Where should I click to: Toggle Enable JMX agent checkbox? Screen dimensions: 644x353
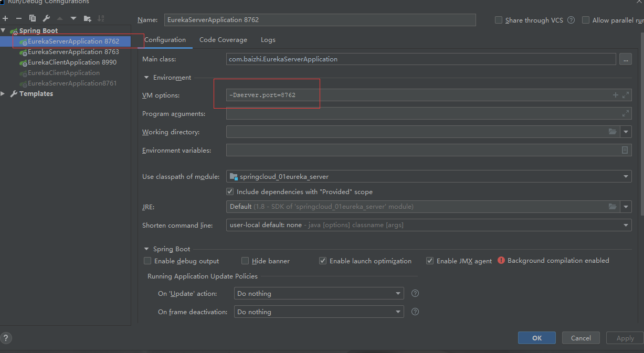430,261
